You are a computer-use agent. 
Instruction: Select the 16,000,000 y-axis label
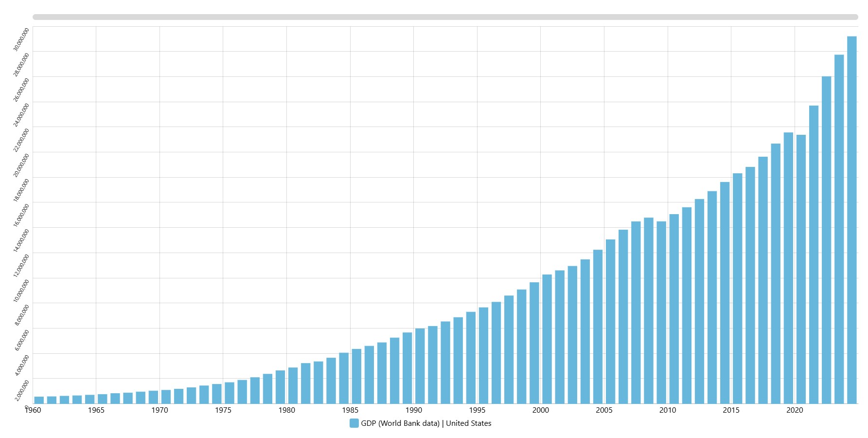pos(21,215)
